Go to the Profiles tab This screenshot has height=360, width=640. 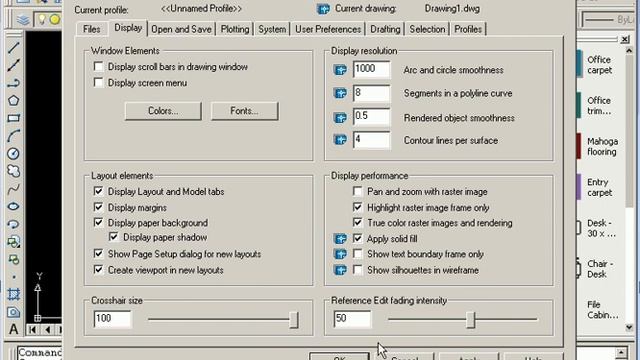(x=468, y=29)
